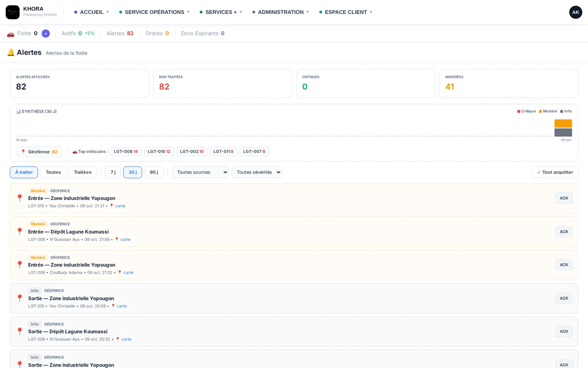
Task: Click the pin icon on LGT-010 20:58 alert
Action: coord(20,298)
